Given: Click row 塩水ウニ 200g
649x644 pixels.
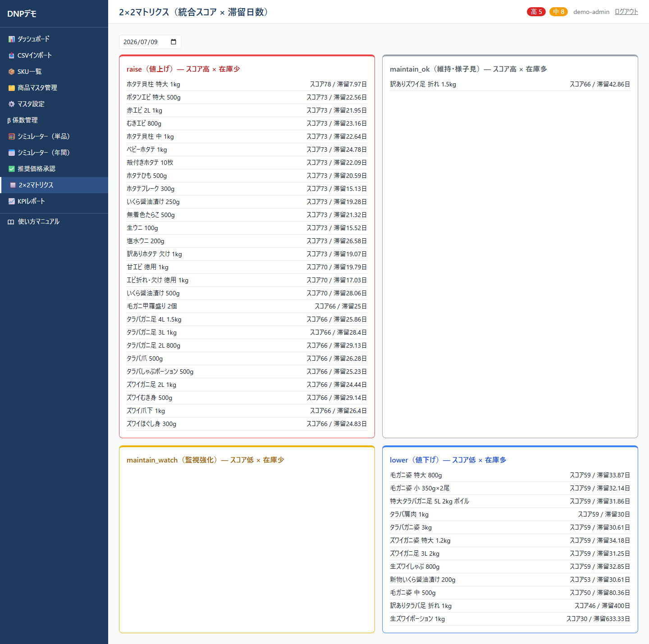Looking at the screenshot, I should click(x=247, y=241).
